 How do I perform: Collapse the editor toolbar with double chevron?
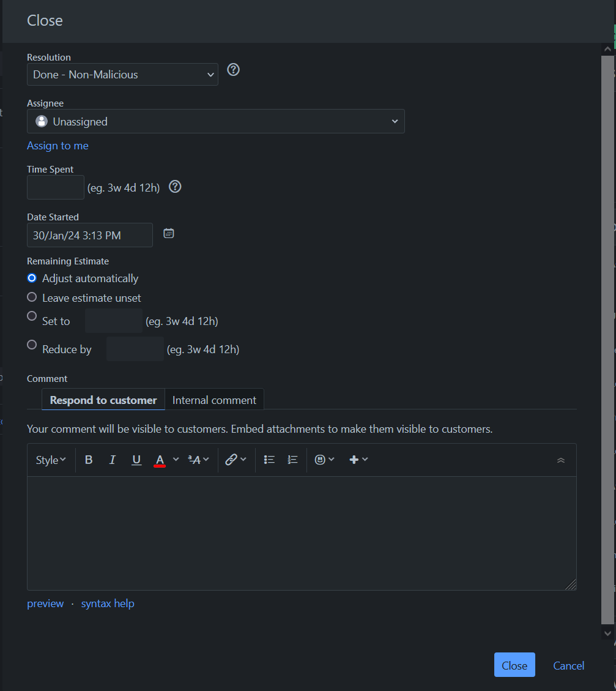click(x=561, y=460)
